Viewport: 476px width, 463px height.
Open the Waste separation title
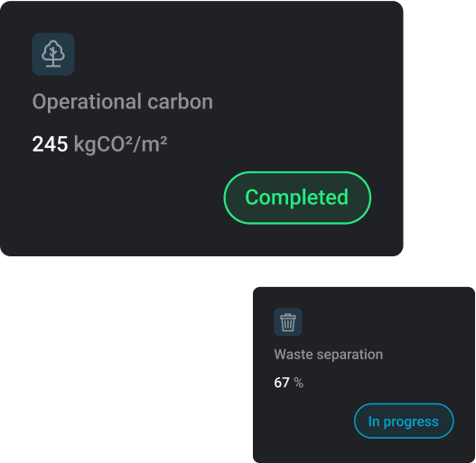coord(329,355)
